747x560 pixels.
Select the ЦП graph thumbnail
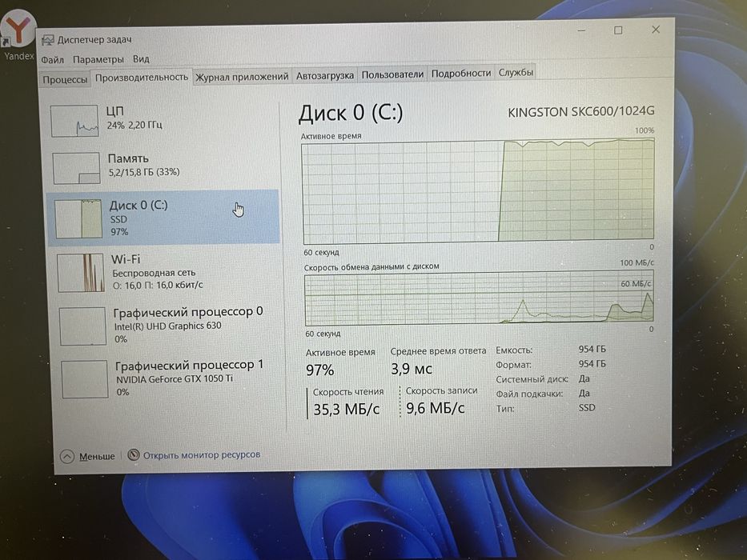(74, 121)
